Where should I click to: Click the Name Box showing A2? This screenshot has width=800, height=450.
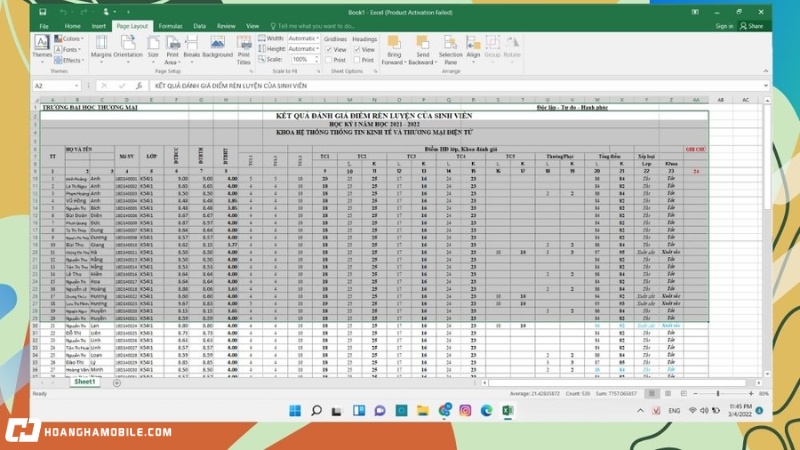coord(53,86)
